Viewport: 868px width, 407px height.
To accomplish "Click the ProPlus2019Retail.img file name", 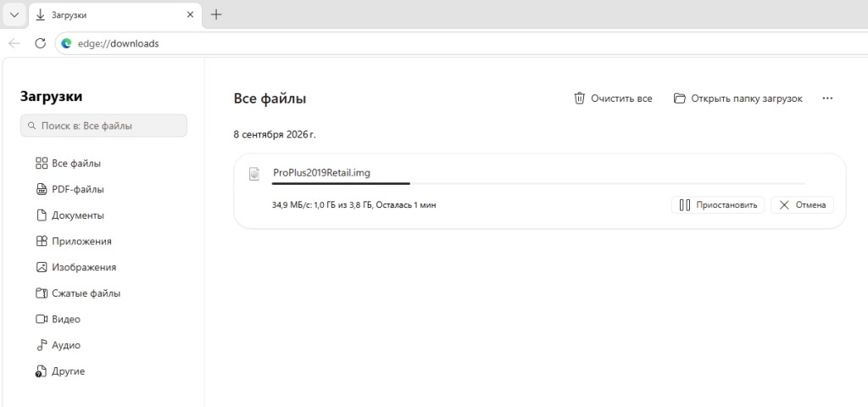I will tap(321, 173).
